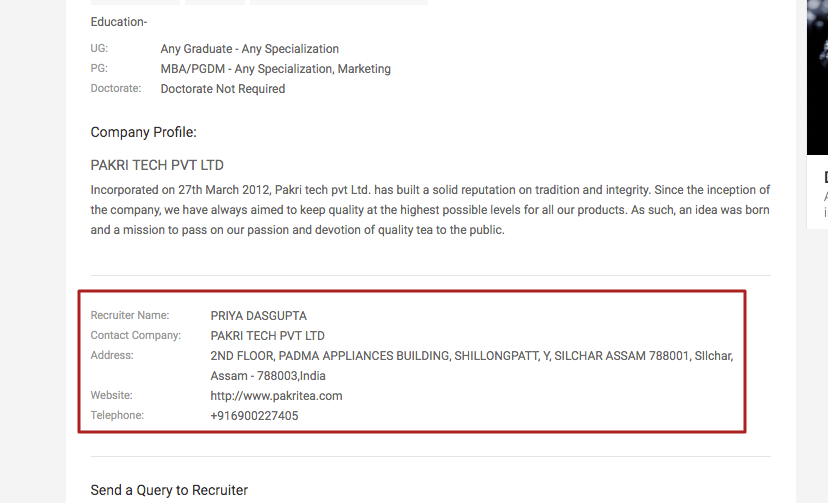
Task: Click the Doctorate Not Required text
Action: (223, 89)
